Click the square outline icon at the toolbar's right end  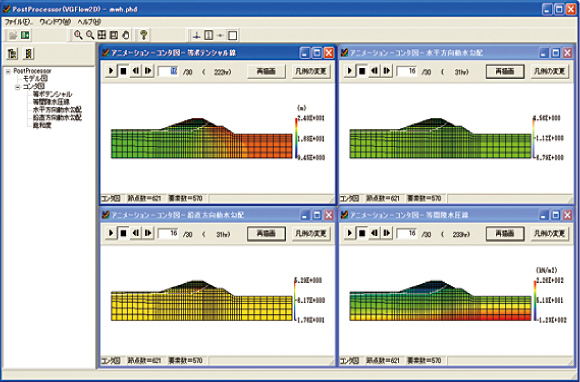coord(232,36)
